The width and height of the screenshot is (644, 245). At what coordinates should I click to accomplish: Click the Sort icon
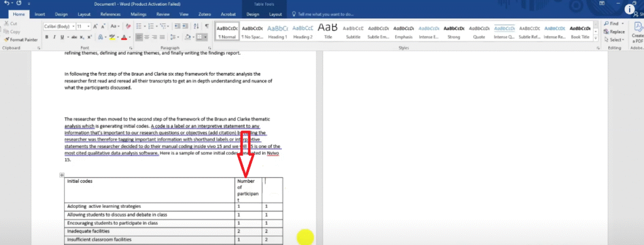[197, 26]
